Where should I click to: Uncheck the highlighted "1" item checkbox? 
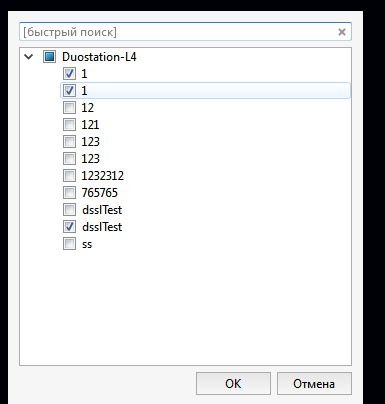point(69,91)
